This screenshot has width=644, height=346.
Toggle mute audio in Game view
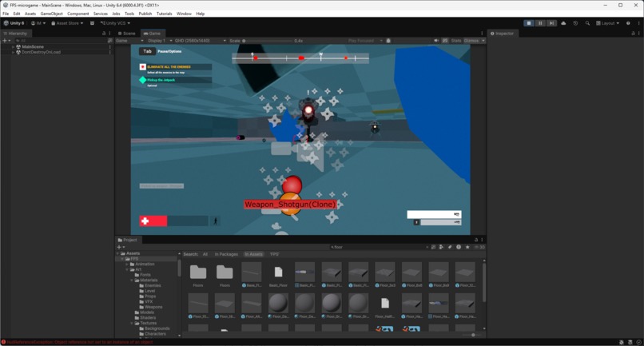pyautogui.click(x=436, y=41)
